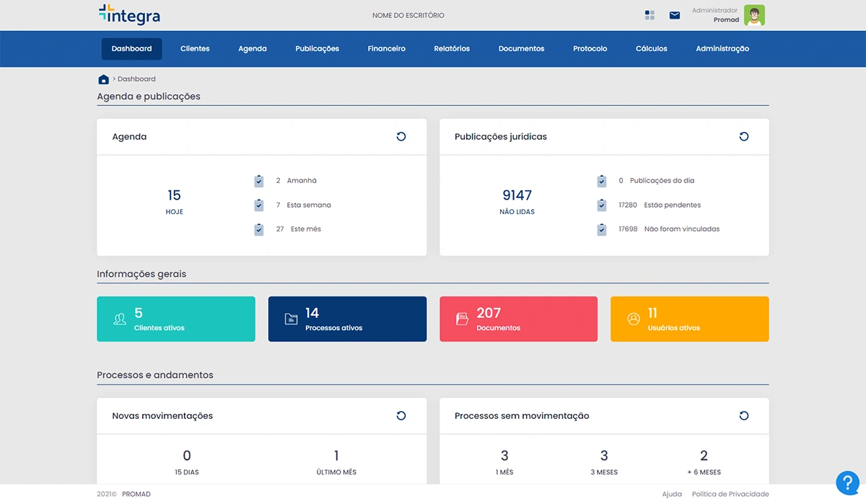Open the Relatórios menu
866x504 pixels.
coord(451,48)
